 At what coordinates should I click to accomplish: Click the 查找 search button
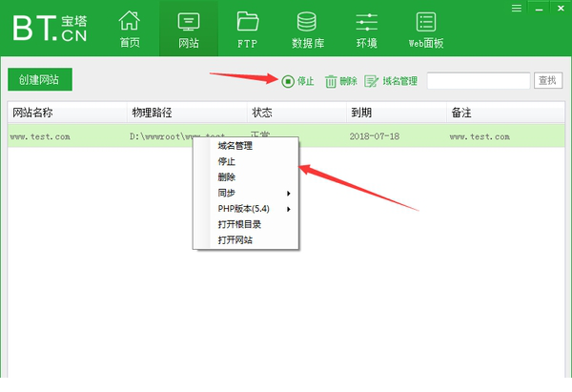point(547,81)
